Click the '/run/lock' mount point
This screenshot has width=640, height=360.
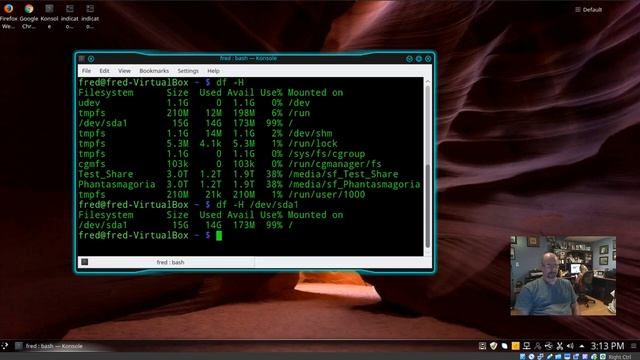(x=313, y=144)
